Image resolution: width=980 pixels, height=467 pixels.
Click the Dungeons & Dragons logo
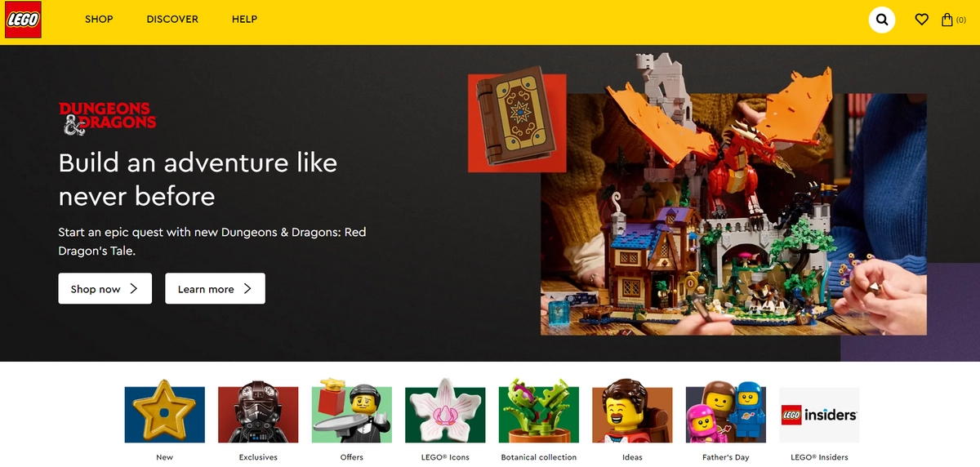pyautogui.click(x=107, y=119)
